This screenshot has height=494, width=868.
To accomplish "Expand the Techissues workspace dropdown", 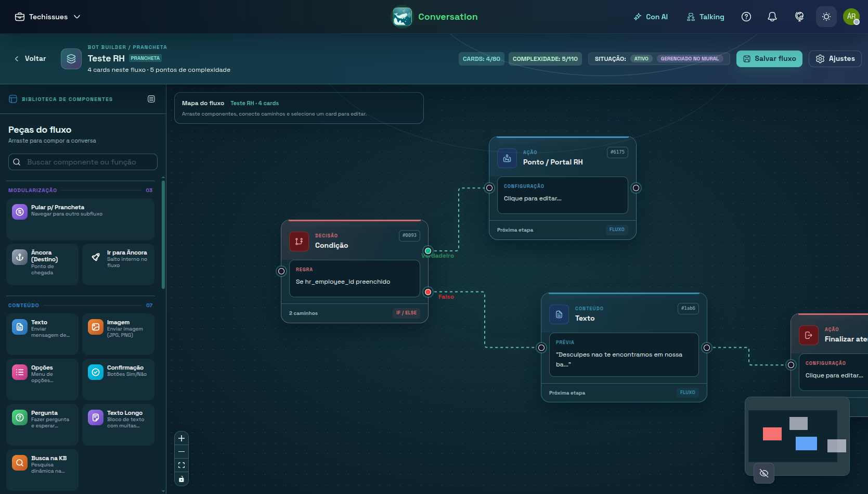I will 48,17.
